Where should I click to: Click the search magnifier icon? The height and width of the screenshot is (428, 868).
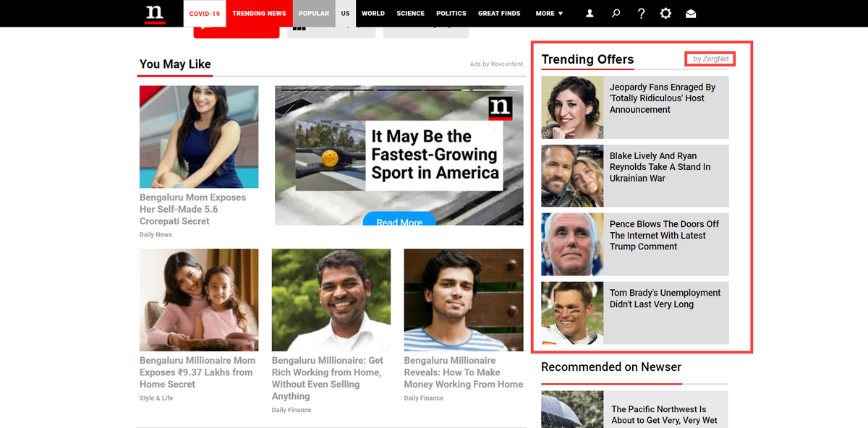(616, 13)
